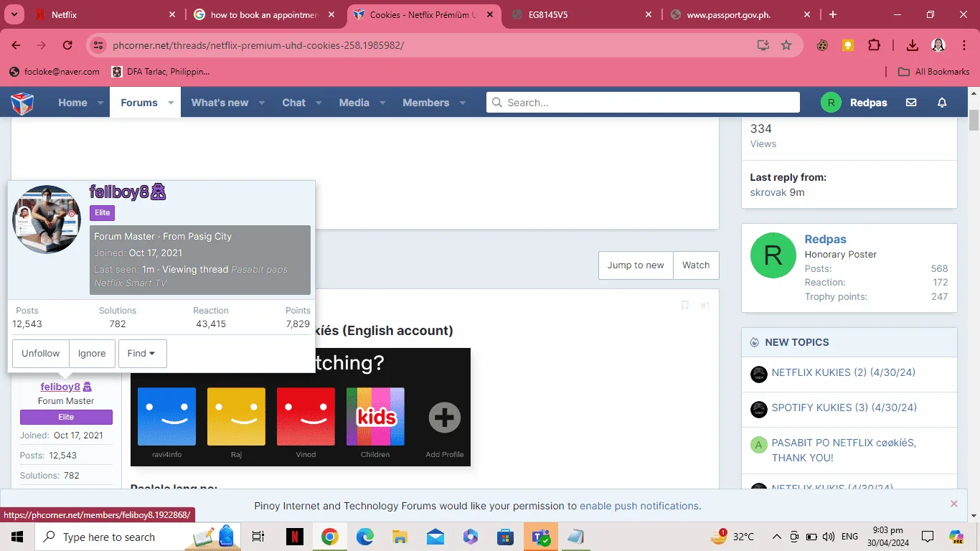Expand the Chat menu arrow

319,103
